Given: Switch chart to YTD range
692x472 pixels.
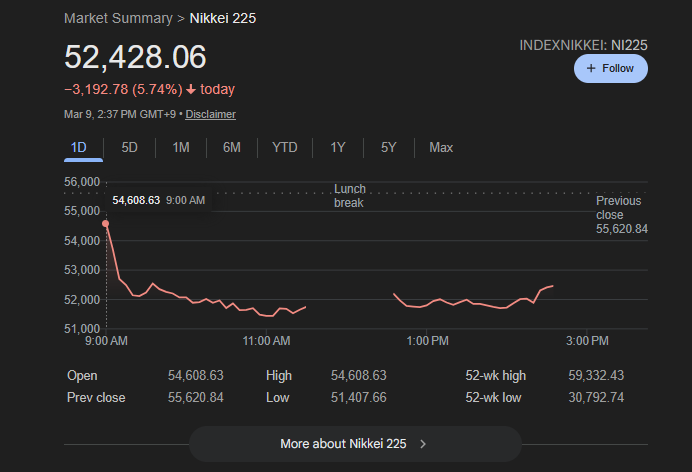Looking at the screenshot, I should coord(284,147).
